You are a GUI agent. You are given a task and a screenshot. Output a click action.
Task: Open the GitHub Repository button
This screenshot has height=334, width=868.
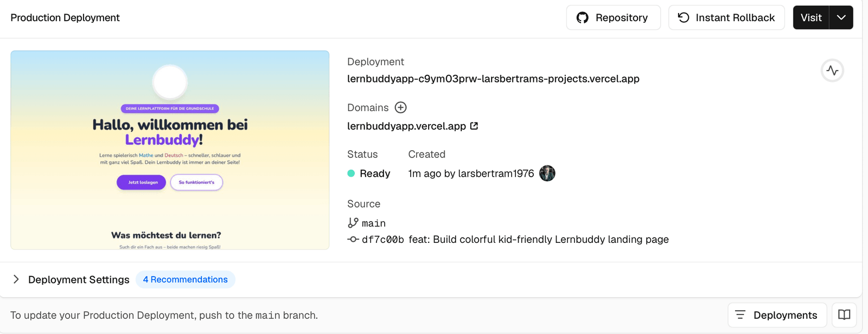(613, 18)
